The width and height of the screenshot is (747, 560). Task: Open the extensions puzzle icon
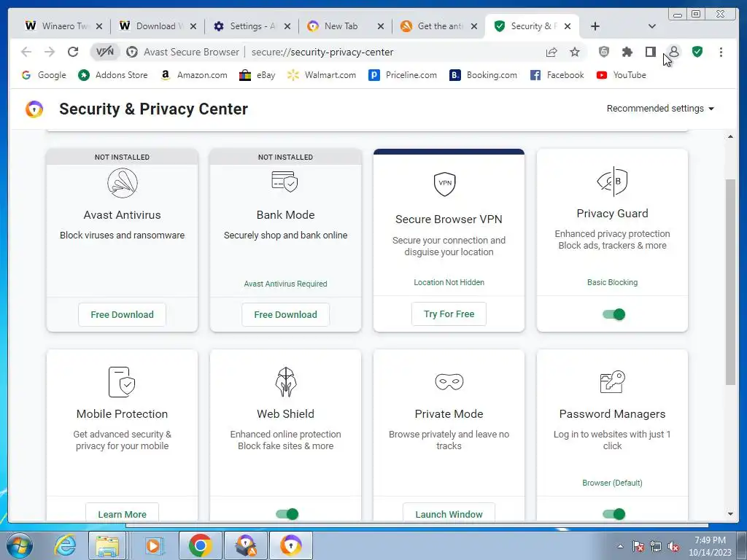pyautogui.click(x=627, y=52)
